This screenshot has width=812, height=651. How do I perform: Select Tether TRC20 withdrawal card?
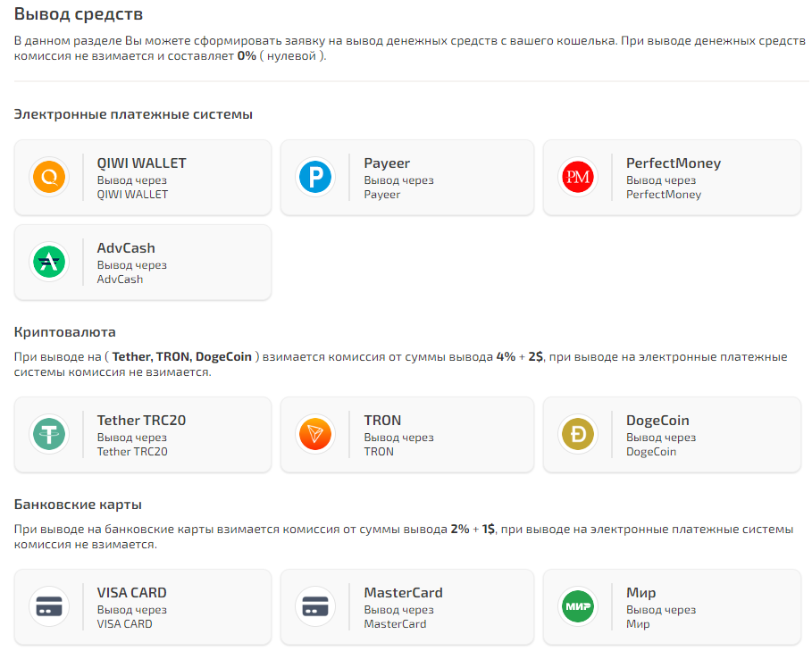tap(143, 433)
